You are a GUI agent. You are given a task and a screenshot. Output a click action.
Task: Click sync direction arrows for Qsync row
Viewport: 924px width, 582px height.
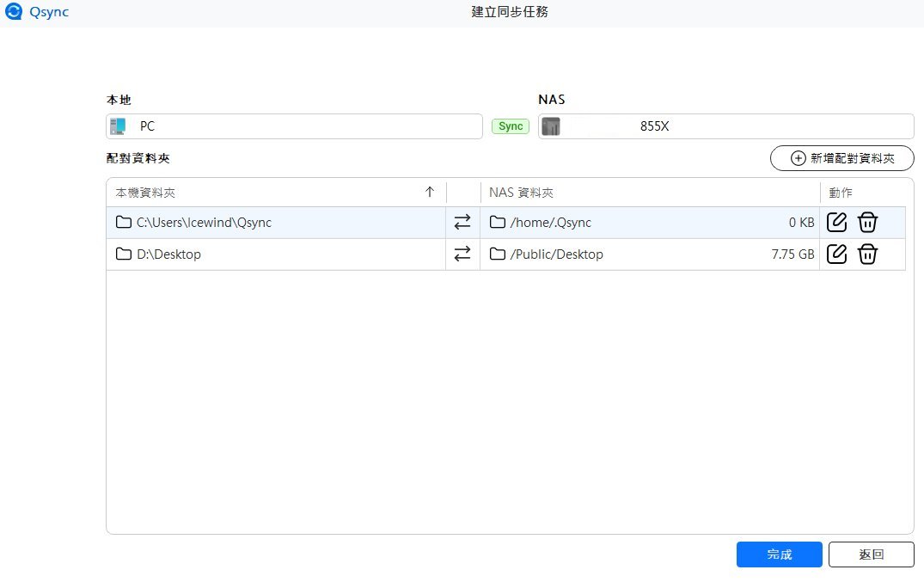(x=462, y=223)
